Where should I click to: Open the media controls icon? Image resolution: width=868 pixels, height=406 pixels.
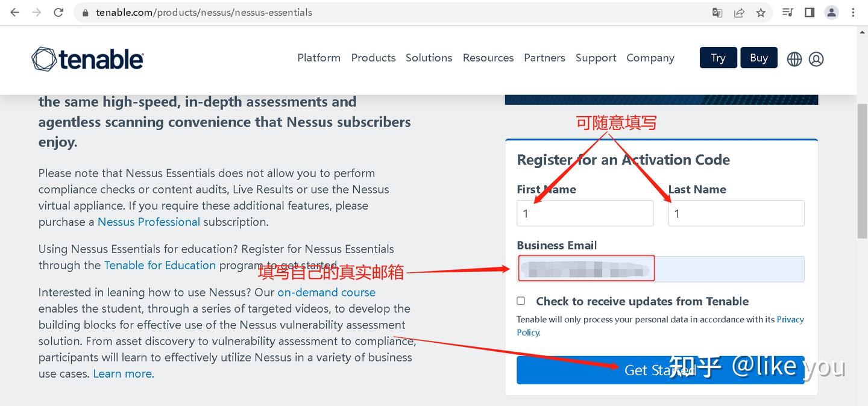(787, 13)
